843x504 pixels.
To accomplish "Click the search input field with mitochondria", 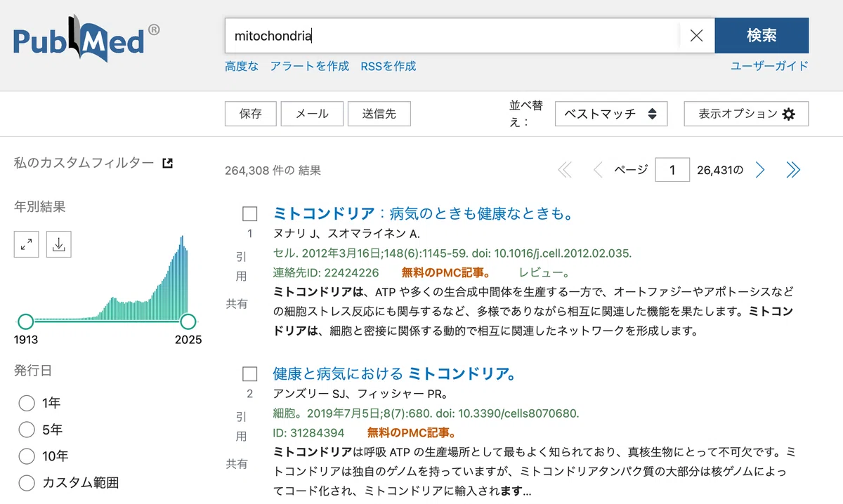I will coord(452,36).
